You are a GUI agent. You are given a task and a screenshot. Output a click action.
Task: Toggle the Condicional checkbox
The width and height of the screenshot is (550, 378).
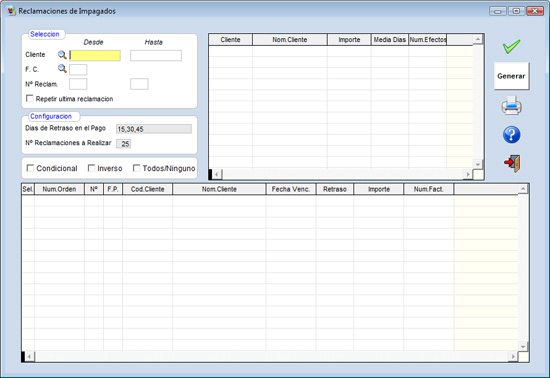pos(31,168)
